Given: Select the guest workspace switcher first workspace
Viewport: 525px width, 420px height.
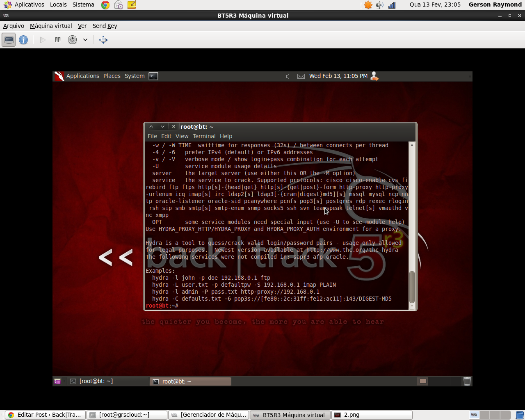Looking at the screenshot, I should click(423, 381).
